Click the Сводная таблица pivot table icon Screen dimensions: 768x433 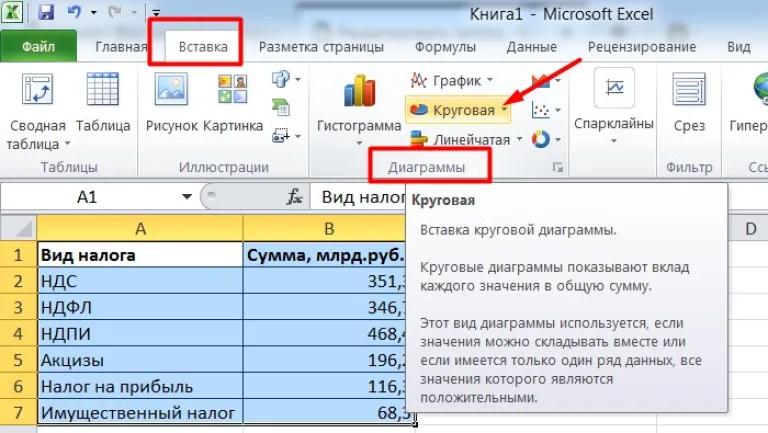point(38,89)
